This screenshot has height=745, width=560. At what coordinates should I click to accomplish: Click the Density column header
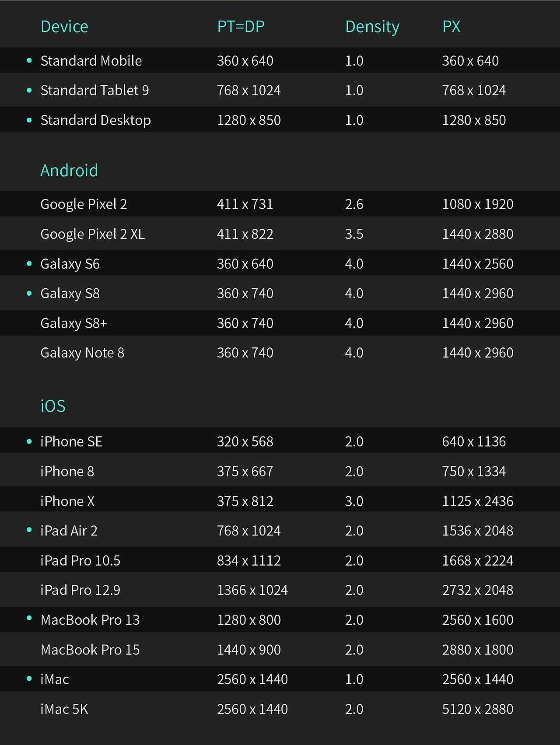372,27
